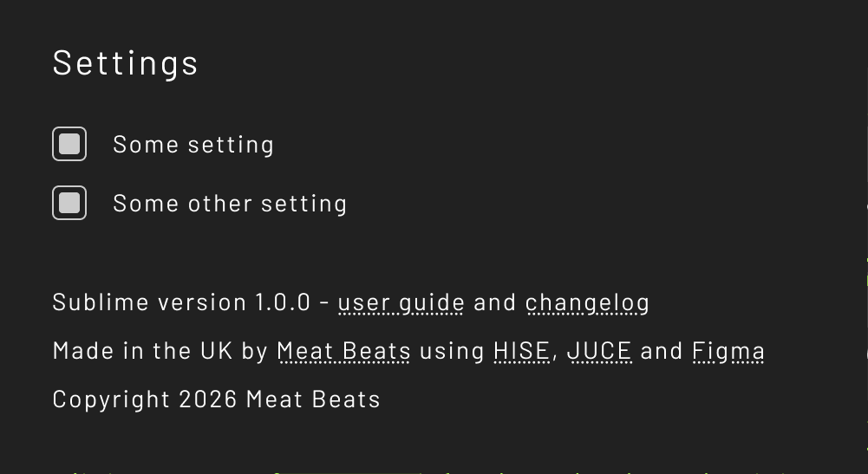Open the JUCE link
Image resolution: width=868 pixels, height=474 pixels.
coord(599,351)
